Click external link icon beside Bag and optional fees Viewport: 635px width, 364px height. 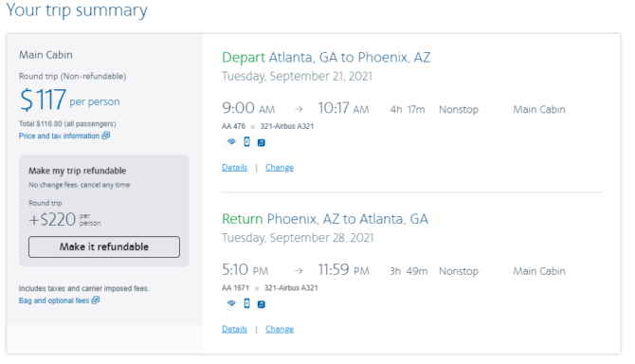click(x=96, y=300)
